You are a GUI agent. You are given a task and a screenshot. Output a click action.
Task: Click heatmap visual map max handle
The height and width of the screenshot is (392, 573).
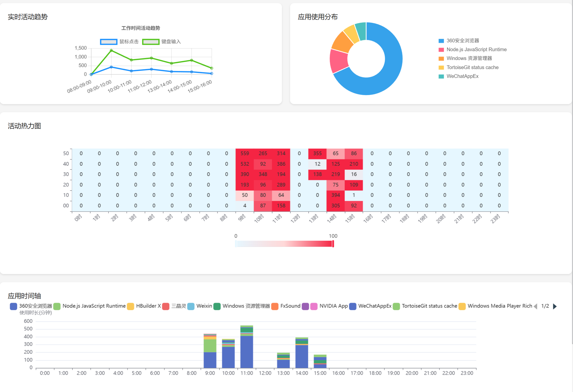point(333,244)
